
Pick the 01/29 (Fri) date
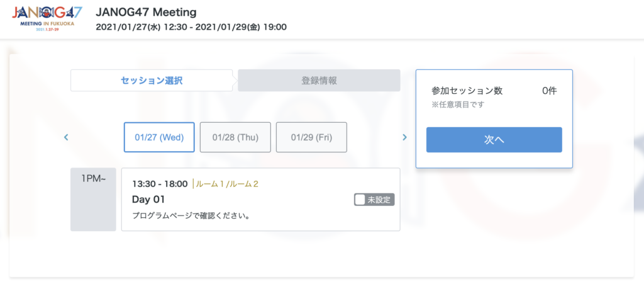point(311,137)
